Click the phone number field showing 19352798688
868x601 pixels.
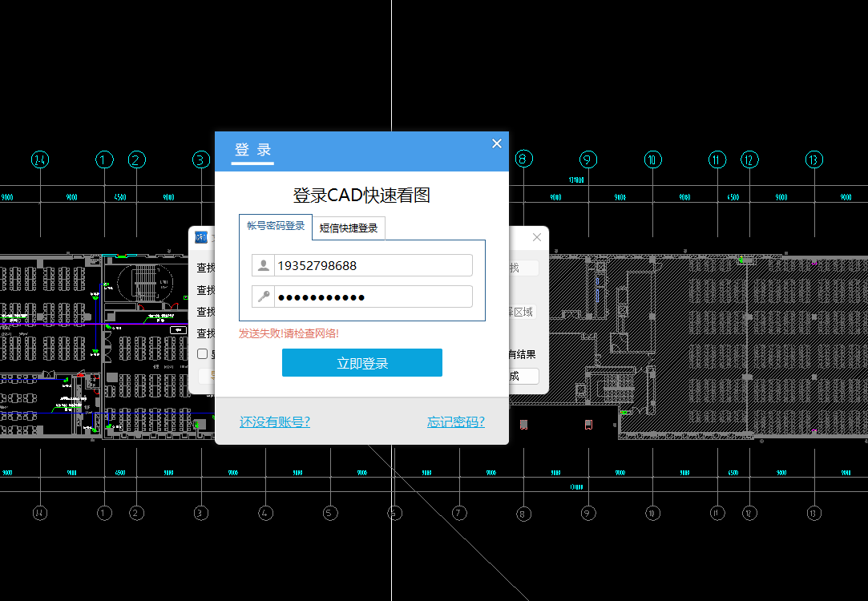372,266
